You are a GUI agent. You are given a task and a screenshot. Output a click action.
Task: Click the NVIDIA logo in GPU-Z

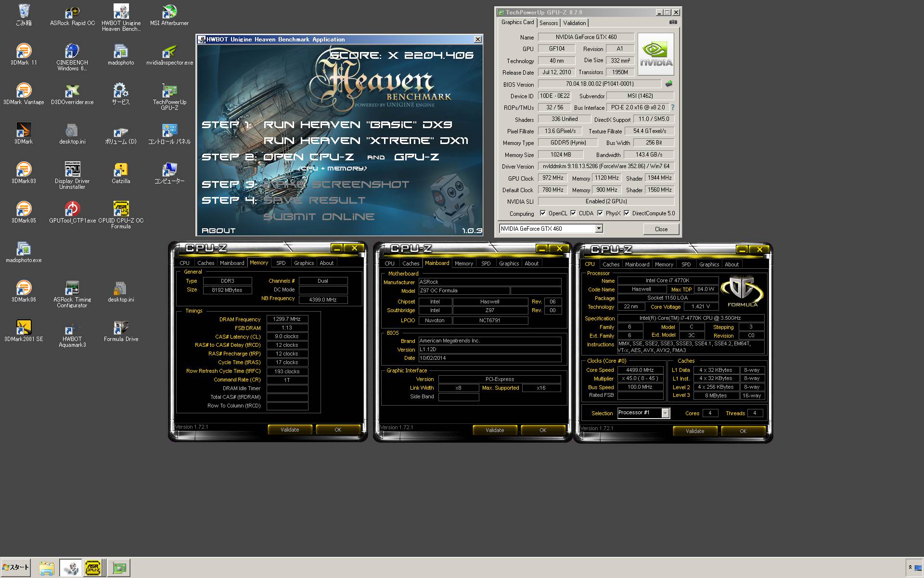[x=656, y=54]
